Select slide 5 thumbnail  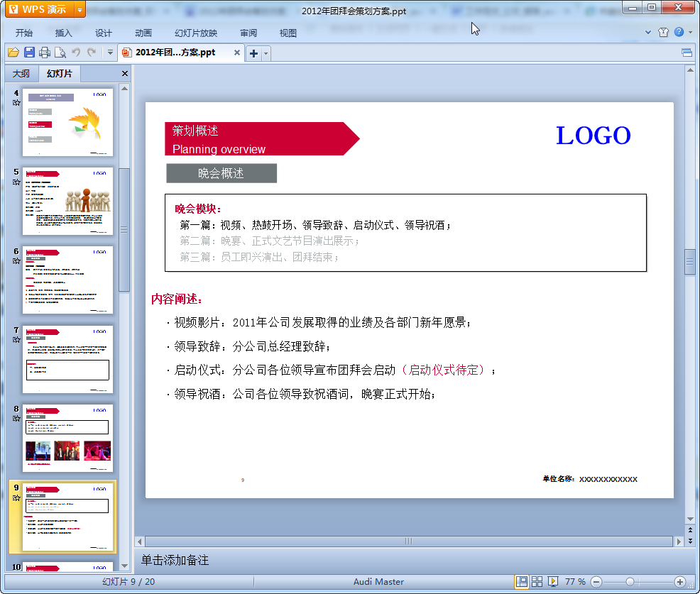click(68, 201)
